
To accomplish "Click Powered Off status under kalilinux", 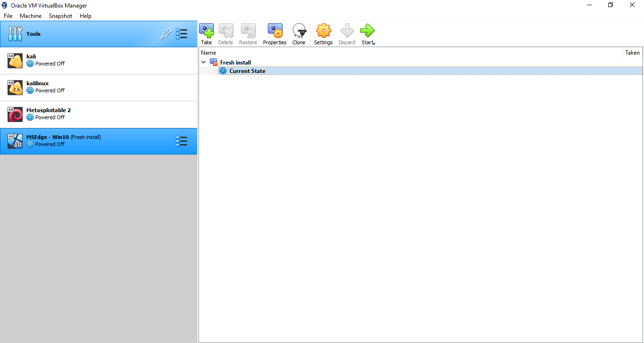I will coord(50,90).
